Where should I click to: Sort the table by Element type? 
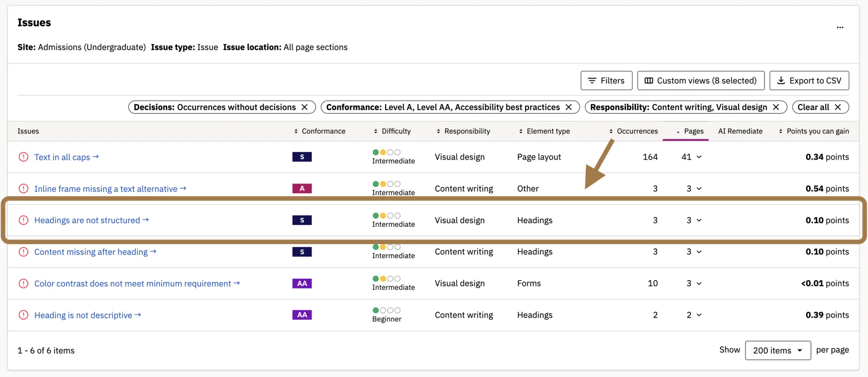(x=544, y=131)
